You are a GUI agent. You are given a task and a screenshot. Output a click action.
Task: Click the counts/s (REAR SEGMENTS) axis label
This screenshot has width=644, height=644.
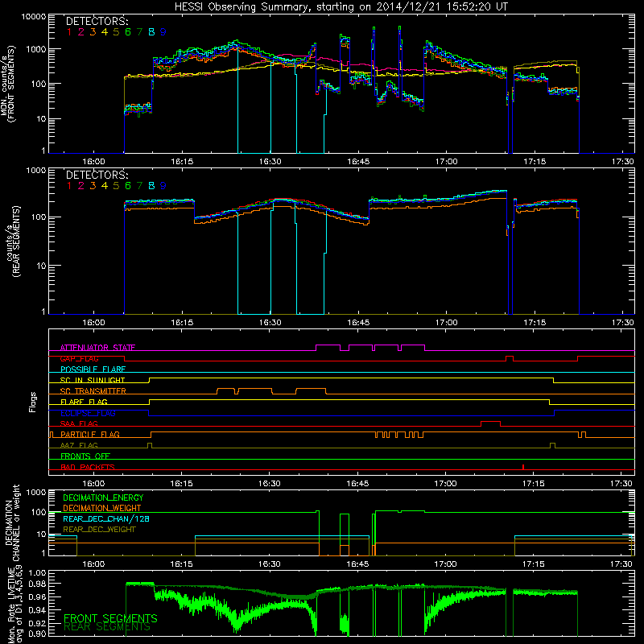tap(13, 241)
